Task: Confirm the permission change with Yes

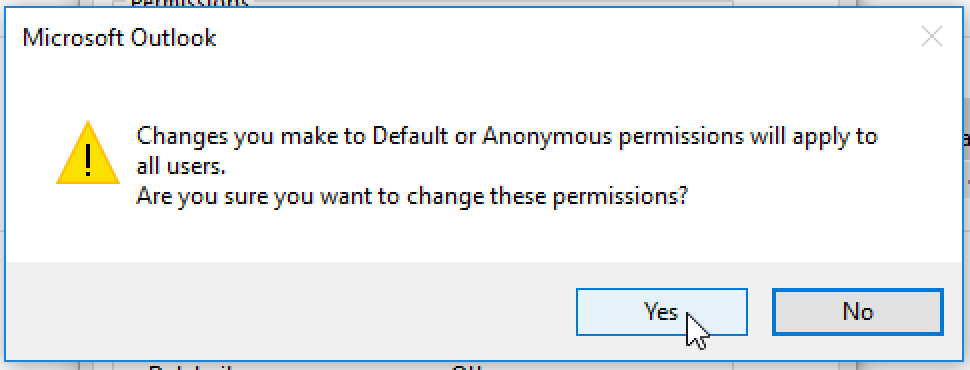Action: [661, 312]
